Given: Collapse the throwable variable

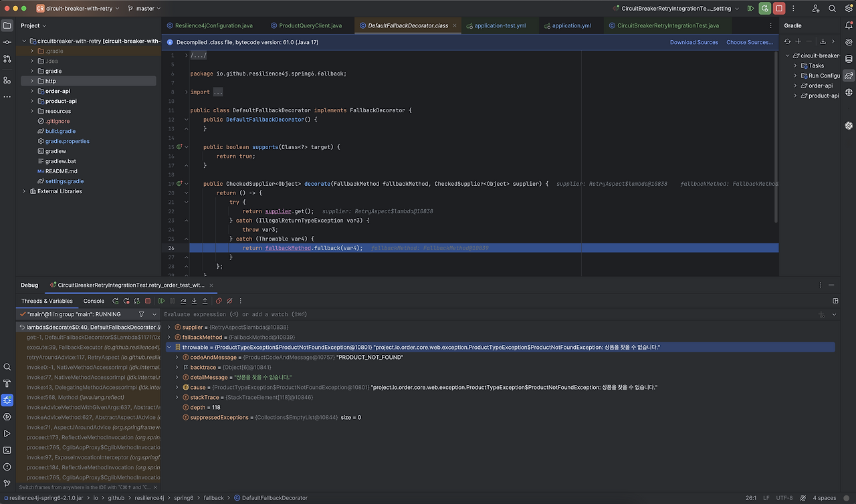Looking at the screenshot, I should click(169, 348).
